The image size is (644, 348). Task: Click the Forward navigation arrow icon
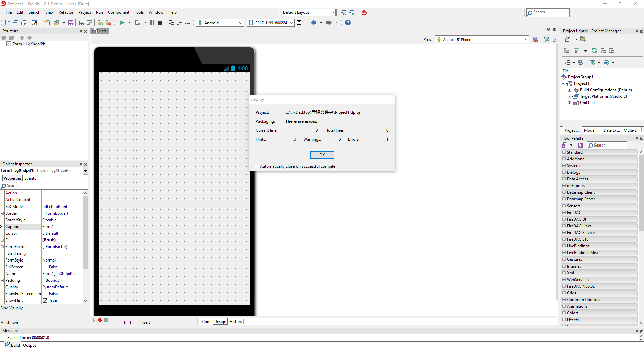click(329, 23)
